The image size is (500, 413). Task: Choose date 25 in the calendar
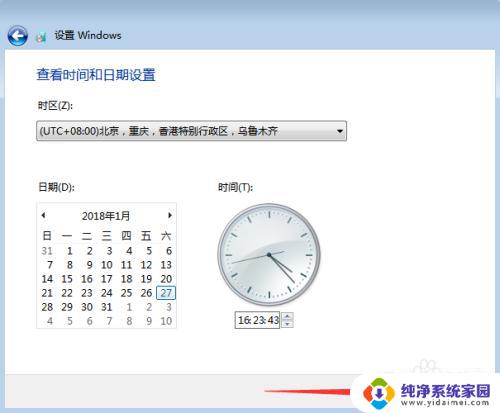point(126,293)
